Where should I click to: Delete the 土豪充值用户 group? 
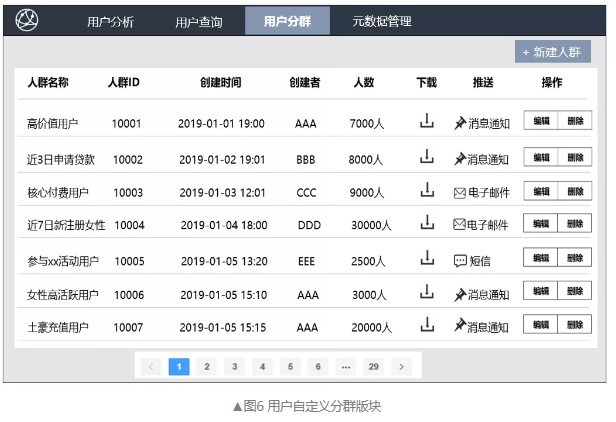coord(575,325)
